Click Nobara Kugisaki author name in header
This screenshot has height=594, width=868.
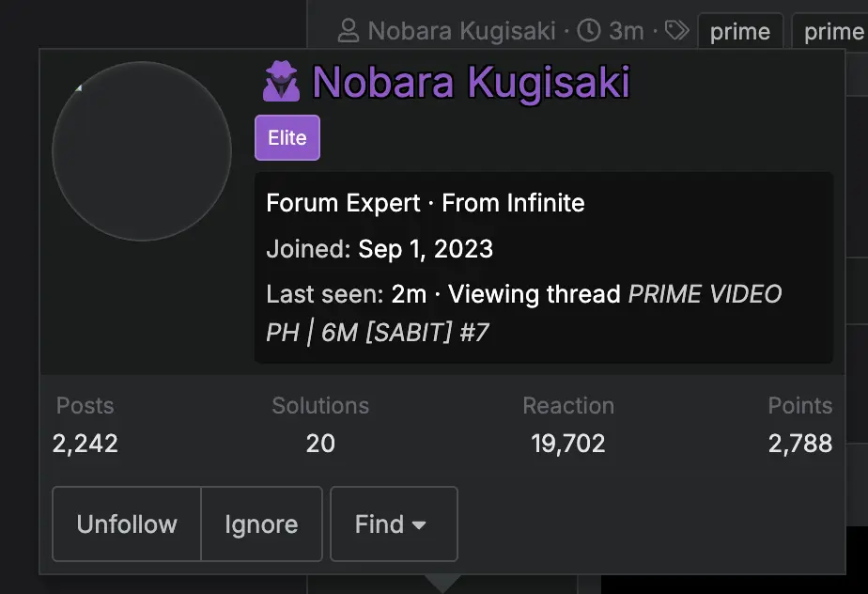tap(461, 31)
